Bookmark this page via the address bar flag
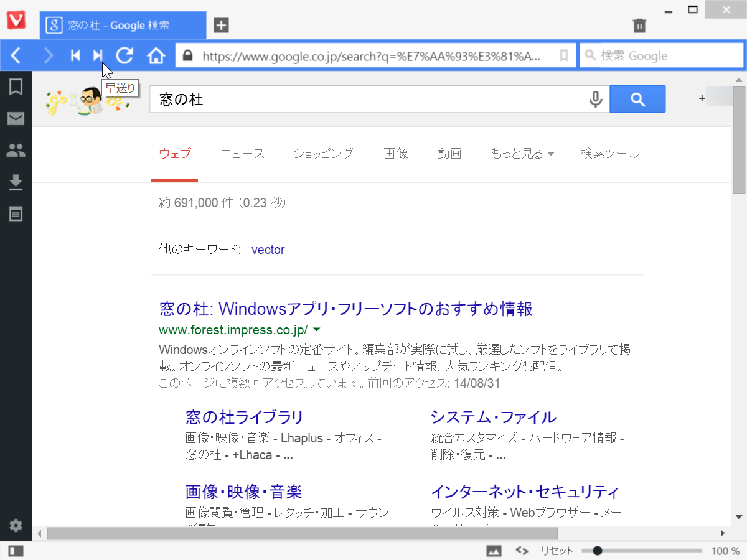The image size is (747, 560). tap(564, 55)
